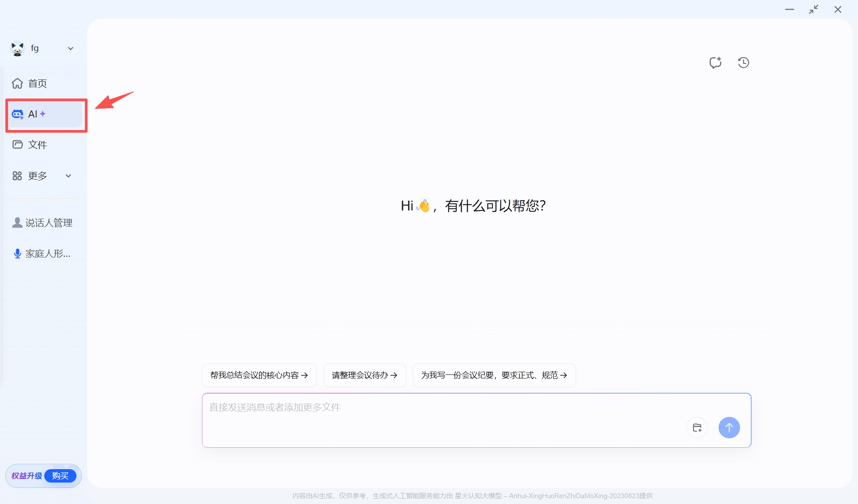Click 为我写一份会议纪要 suggestion

(x=494, y=375)
